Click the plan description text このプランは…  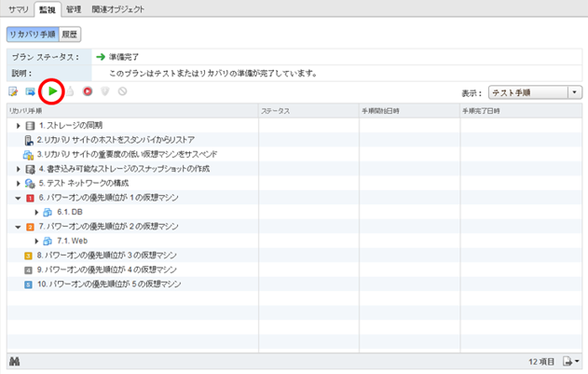(x=213, y=74)
